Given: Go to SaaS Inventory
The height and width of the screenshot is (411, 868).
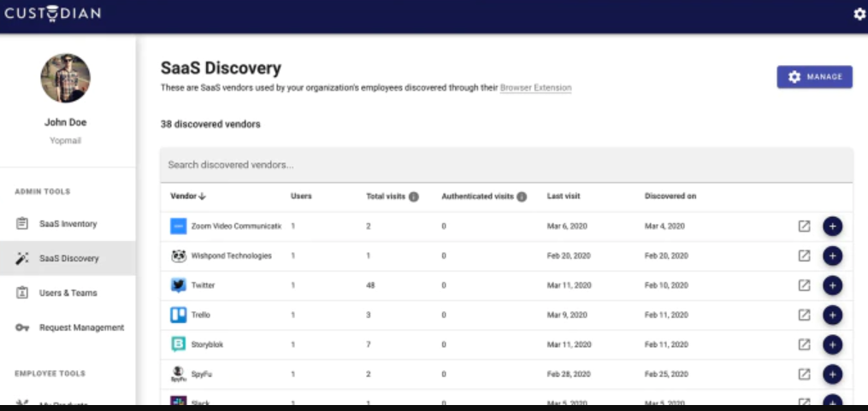Looking at the screenshot, I should pyautogui.click(x=68, y=224).
